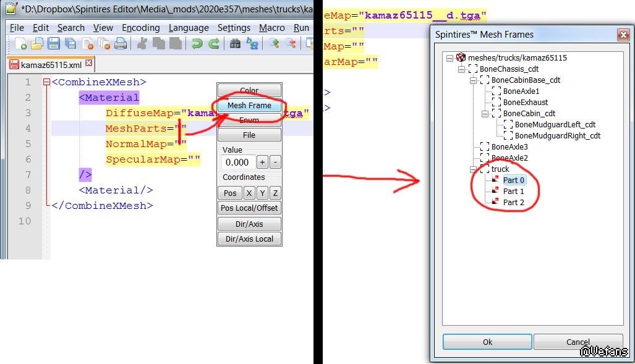Open the File menu
Image resolution: width=635 pixels, height=364 pixels.
tap(17, 28)
